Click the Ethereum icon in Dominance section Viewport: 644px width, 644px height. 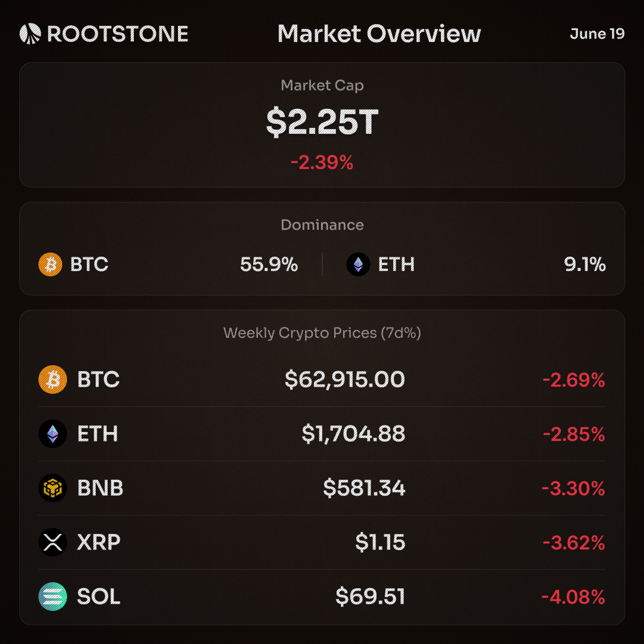point(358,265)
